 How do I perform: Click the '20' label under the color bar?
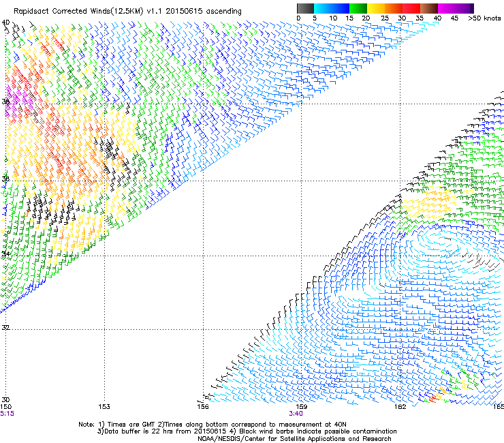tap(366, 18)
